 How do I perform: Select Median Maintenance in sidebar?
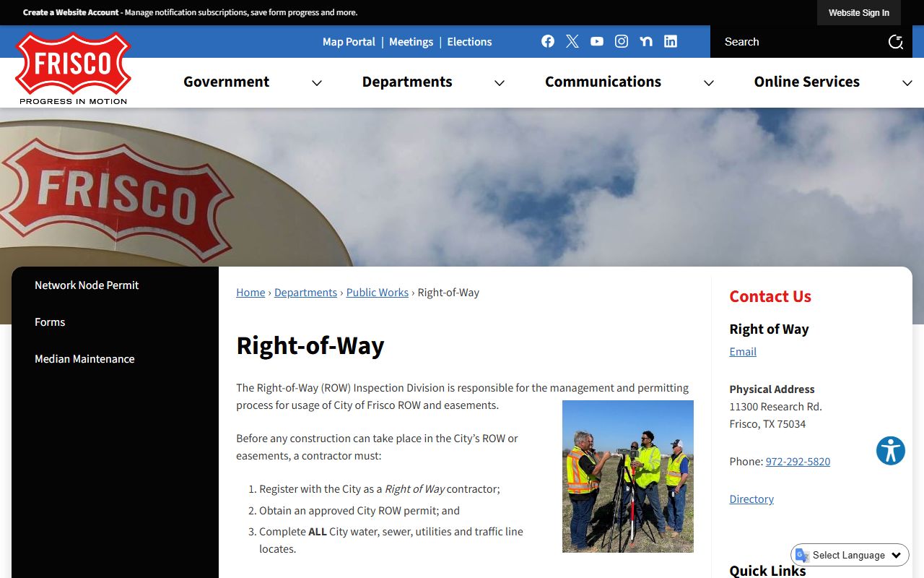(84, 359)
